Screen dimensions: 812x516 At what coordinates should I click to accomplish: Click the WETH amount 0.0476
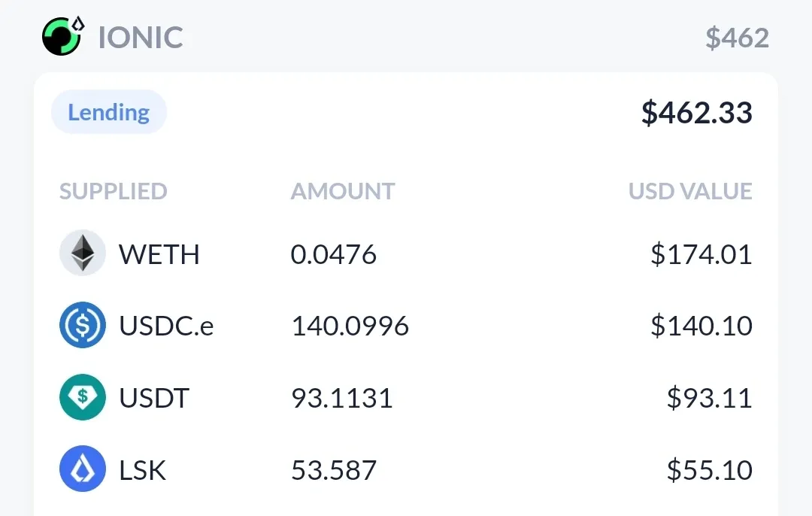[334, 254]
